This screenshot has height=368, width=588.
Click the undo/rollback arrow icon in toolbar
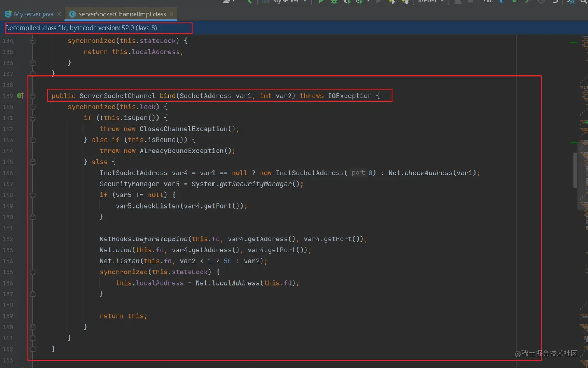555,2
